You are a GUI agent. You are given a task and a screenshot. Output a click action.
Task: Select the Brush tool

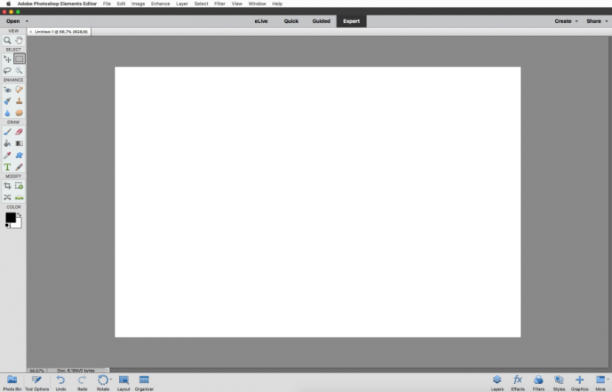tap(7, 132)
